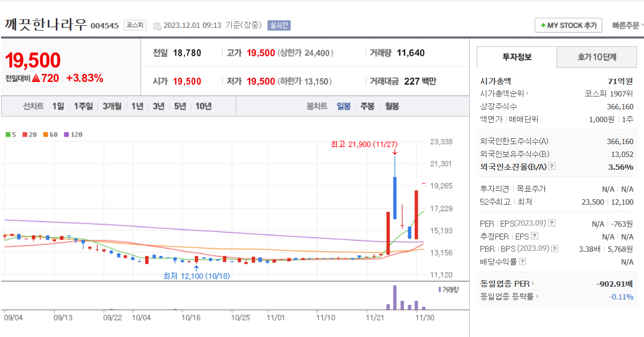Switch to the 호가10단계 tab

click(x=597, y=57)
